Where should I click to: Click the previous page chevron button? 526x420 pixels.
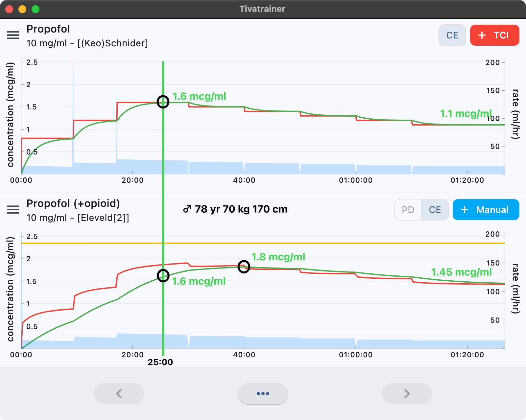pos(119,393)
